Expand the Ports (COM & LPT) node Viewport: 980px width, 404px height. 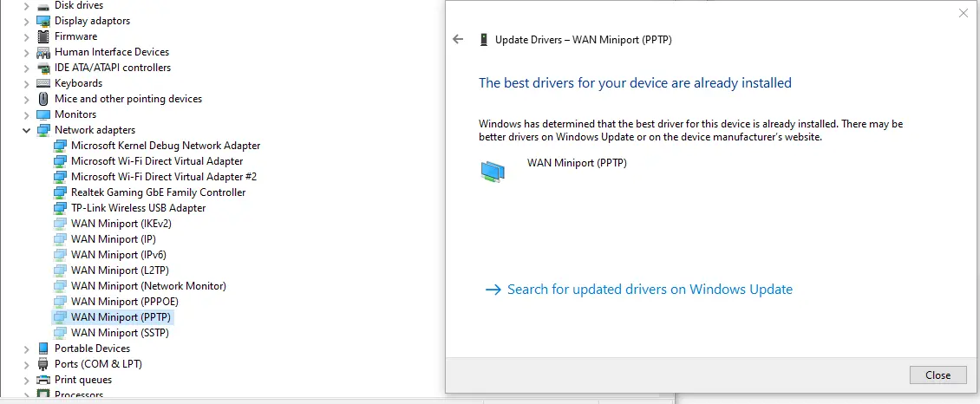tap(26, 364)
